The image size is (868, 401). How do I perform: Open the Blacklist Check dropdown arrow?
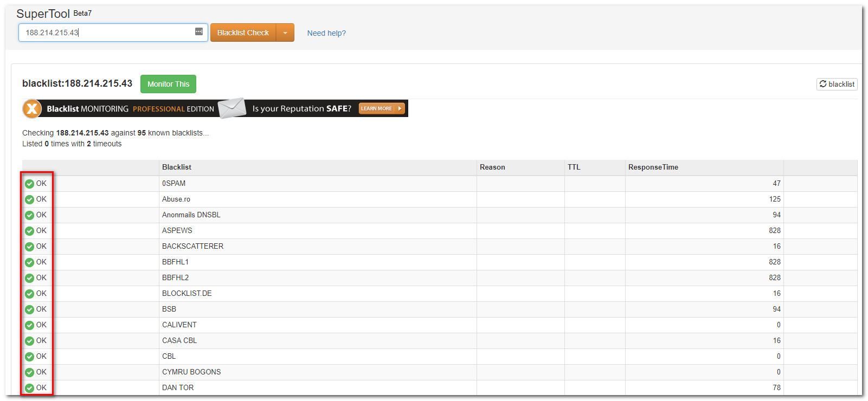pos(285,33)
